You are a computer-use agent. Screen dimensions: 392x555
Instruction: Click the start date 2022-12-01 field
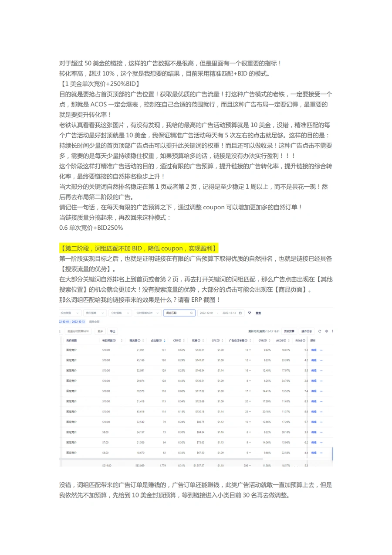point(206,313)
